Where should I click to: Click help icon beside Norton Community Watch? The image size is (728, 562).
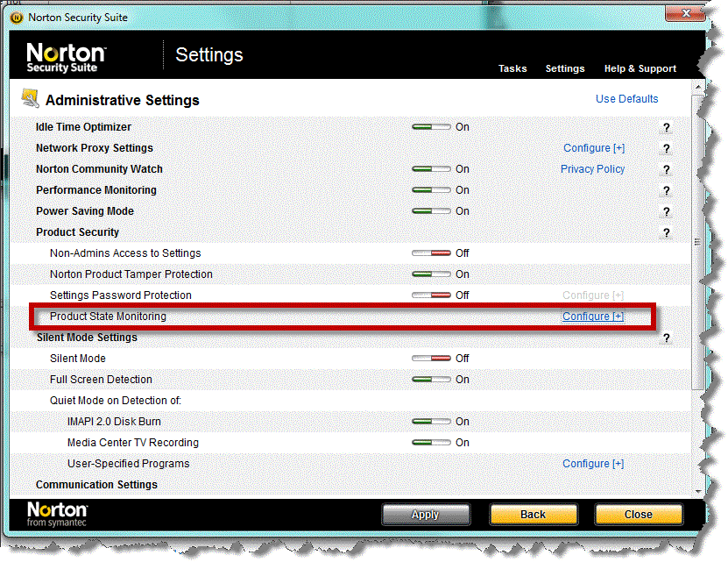tap(667, 170)
